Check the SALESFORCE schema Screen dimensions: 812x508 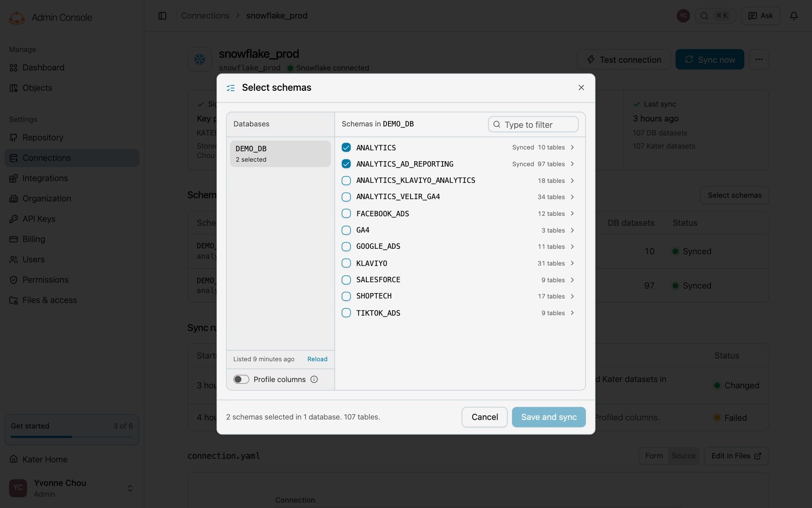tap(346, 280)
